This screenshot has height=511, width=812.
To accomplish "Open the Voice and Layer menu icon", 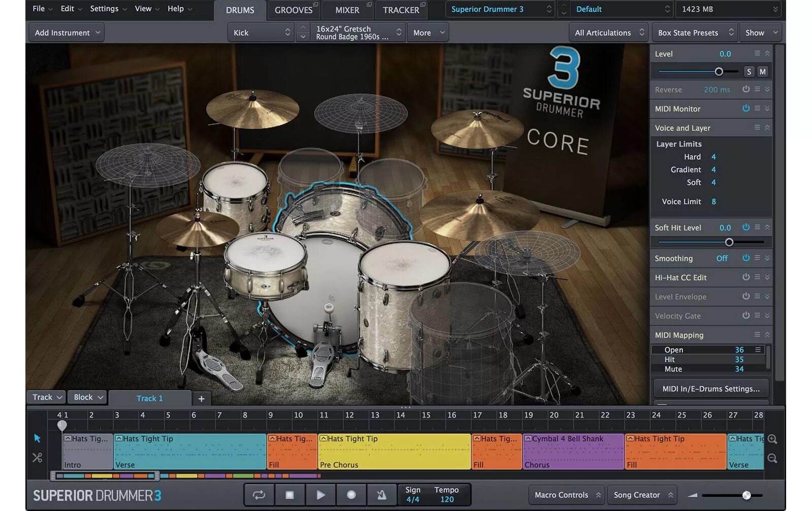I will pos(757,127).
